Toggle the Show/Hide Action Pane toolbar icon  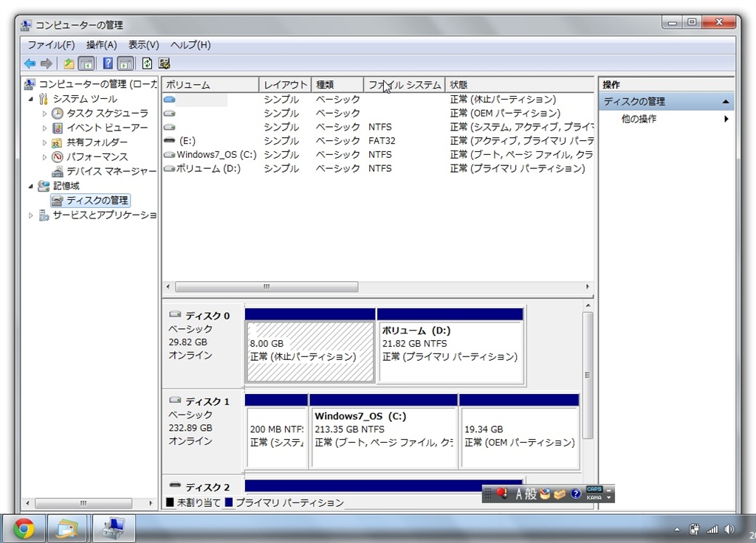tap(126, 63)
